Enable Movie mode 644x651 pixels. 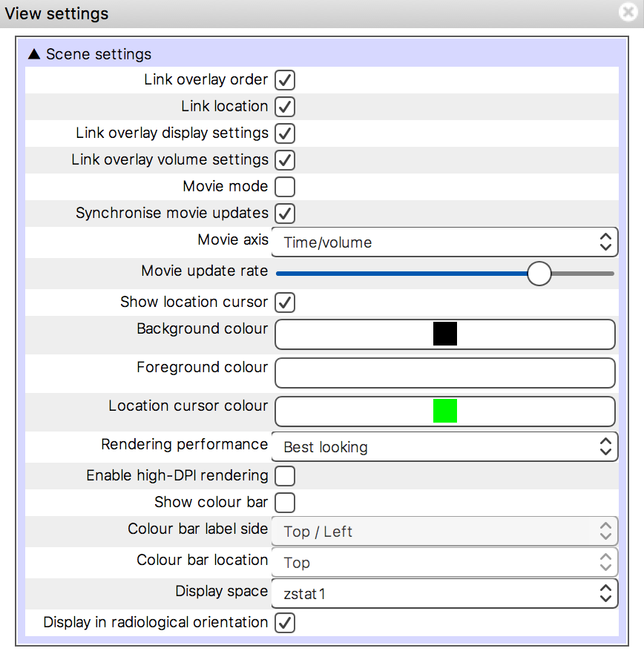click(x=285, y=187)
